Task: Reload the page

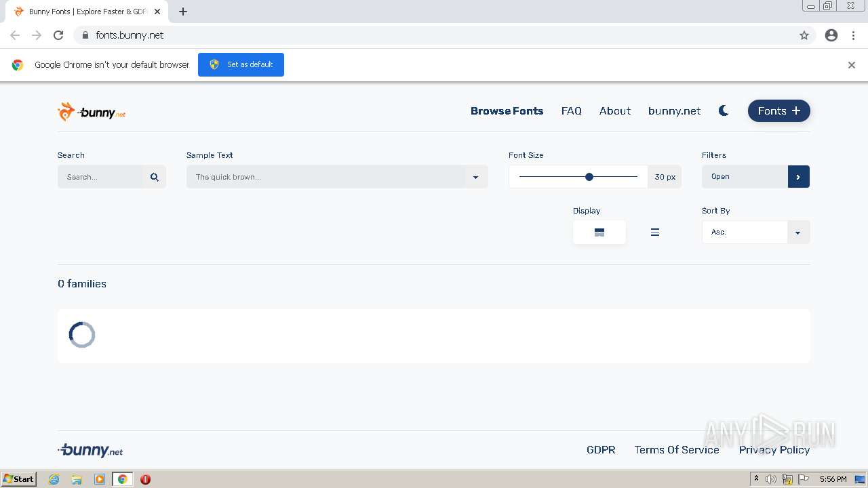Action: click(58, 35)
